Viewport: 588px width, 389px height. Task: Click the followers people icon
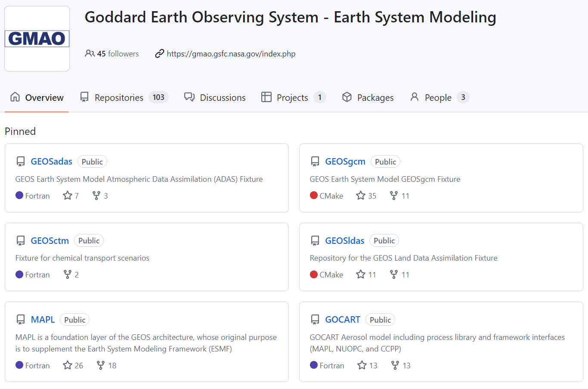click(x=90, y=53)
